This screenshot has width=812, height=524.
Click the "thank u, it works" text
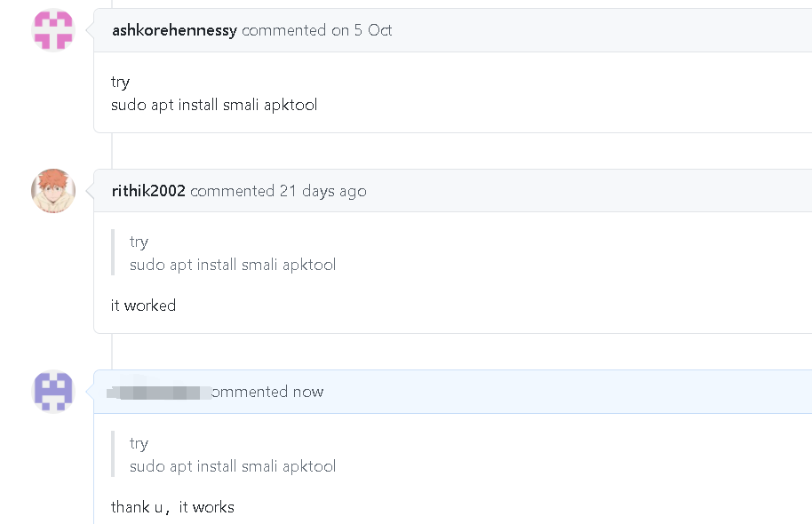coord(172,507)
